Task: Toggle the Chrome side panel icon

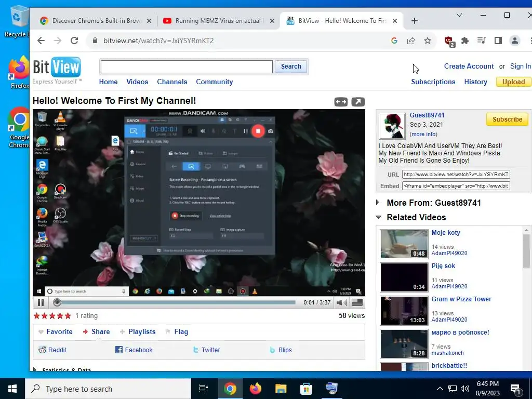Action: pos(498,41)
